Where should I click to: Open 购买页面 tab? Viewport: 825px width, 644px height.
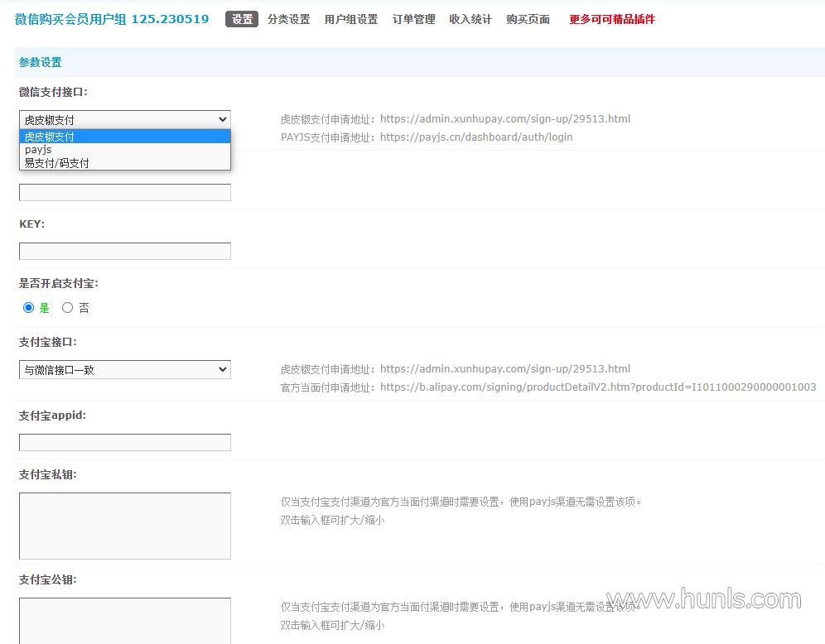(x=528, y=19)
